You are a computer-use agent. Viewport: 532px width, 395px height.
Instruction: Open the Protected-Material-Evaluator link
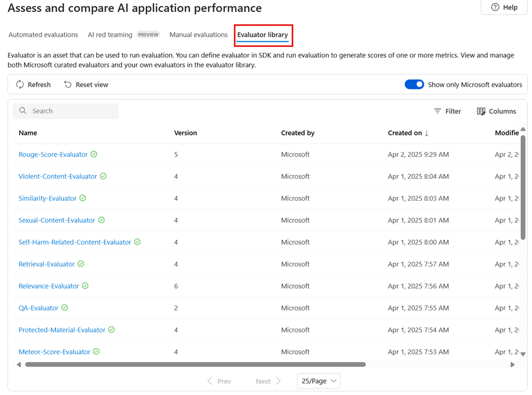tap(62, 330)
